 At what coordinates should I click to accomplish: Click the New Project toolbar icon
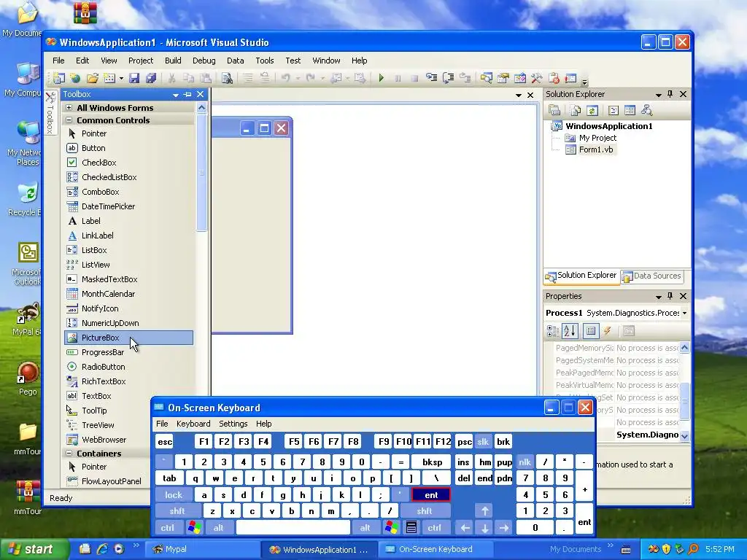pos(58,77)
